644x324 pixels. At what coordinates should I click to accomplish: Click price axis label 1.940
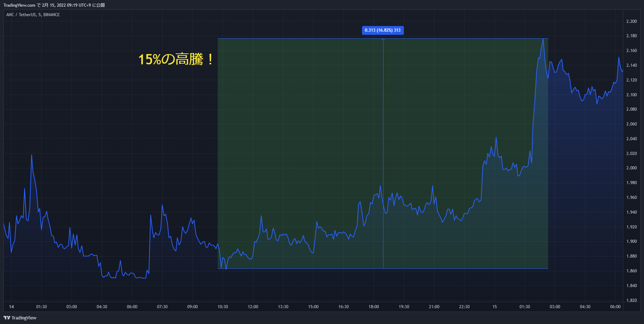[631, 212]
